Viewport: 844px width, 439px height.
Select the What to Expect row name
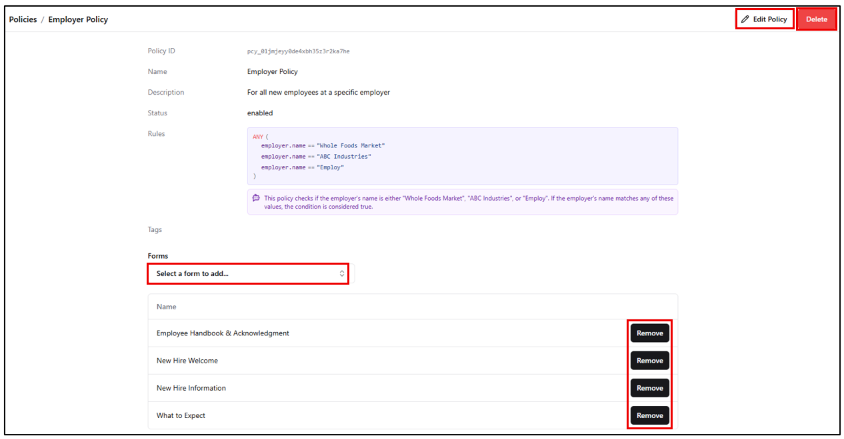(x=181, y=415)
